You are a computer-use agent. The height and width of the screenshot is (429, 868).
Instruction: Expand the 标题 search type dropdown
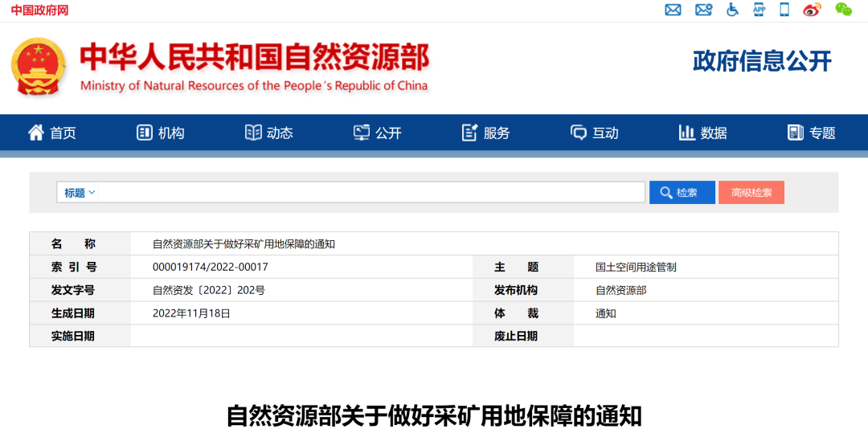coord(80,193)
